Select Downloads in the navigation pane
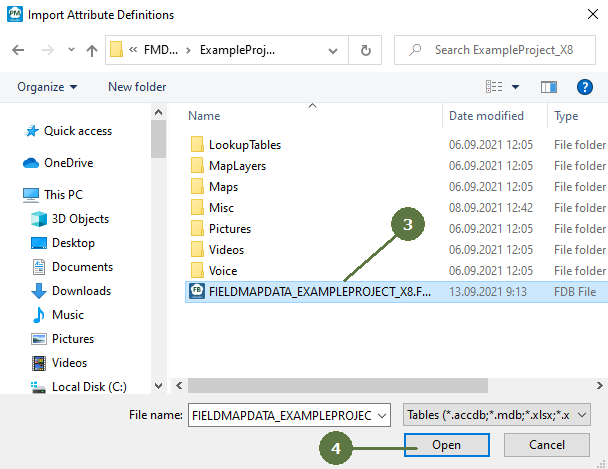Image resolution: width=608 pixels, height=469 pixels. [x=82, y=291]
